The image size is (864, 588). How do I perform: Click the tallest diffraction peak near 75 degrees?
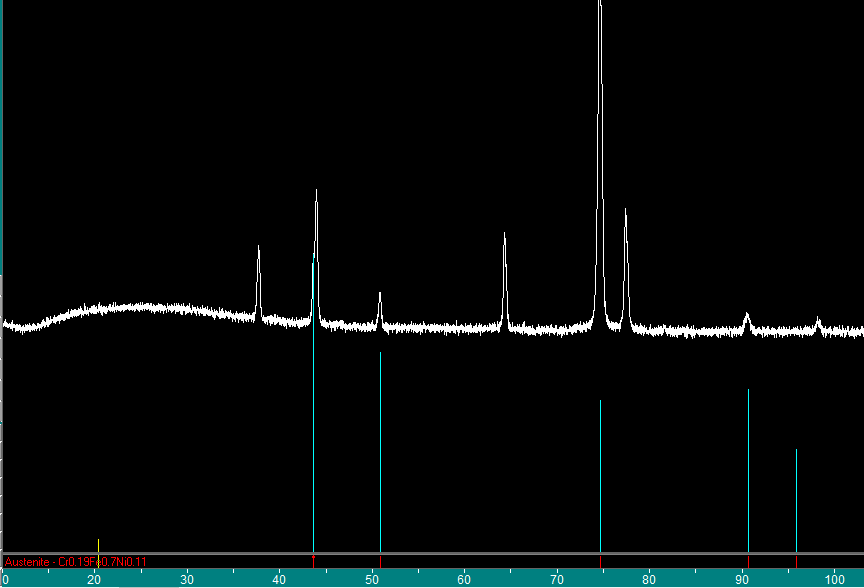600,165
